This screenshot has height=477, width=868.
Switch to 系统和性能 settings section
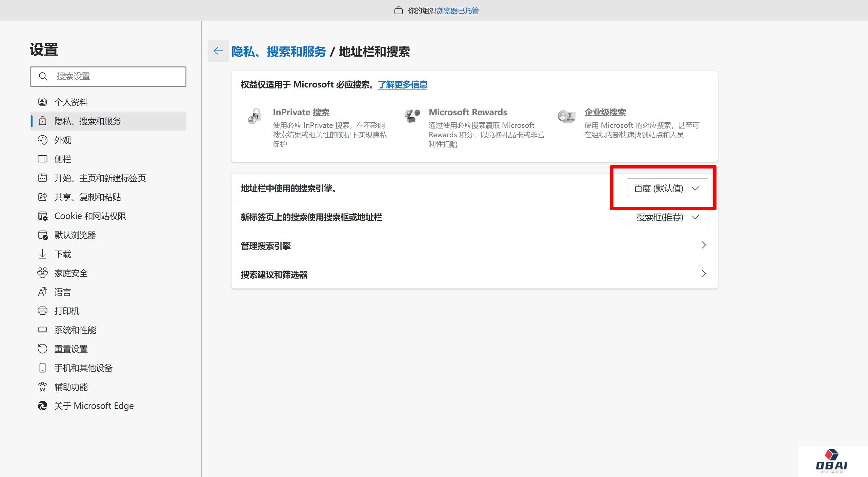[x=75, y=330]
